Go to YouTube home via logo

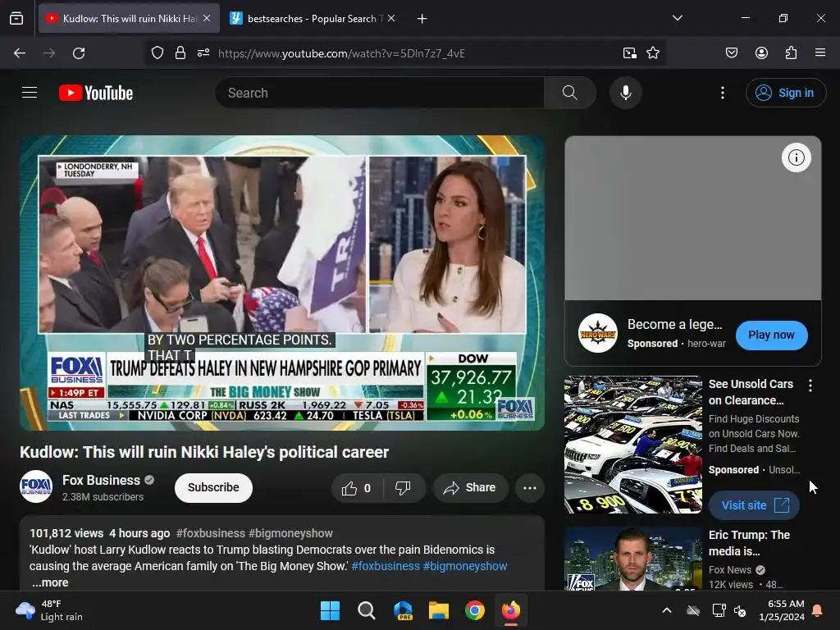point(96,93)
